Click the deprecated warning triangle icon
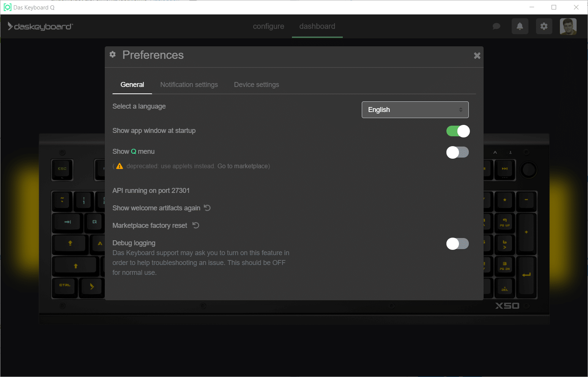Screen dimensions: 588x377 [120, 166]
